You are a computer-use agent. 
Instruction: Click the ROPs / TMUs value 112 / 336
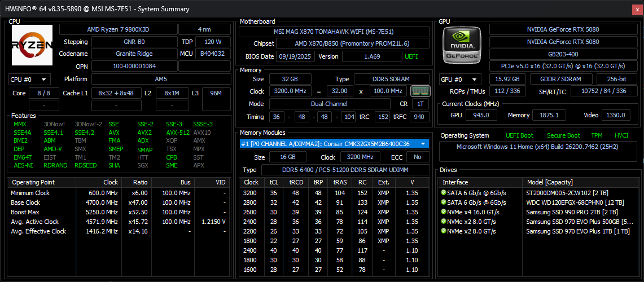click(x=507, y=91)
